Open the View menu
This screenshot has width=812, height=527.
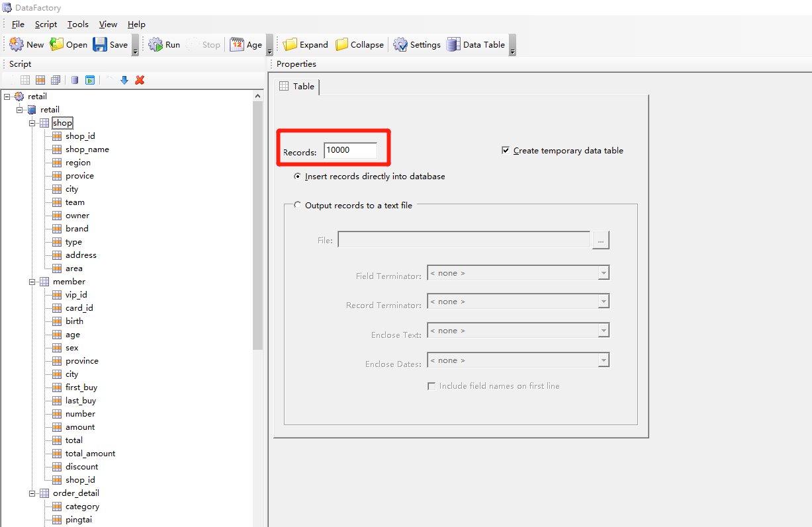click(109, 24)
